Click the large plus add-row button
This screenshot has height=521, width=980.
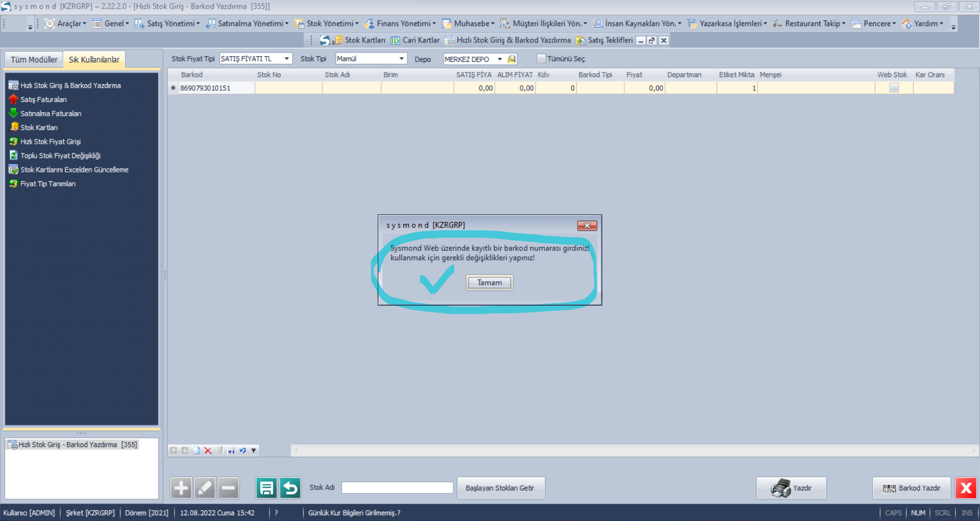181,488
